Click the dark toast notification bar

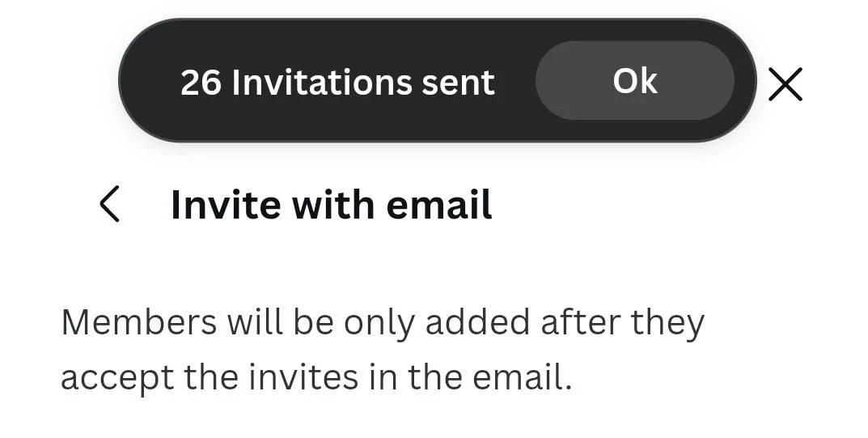click(x=438, y=80)
